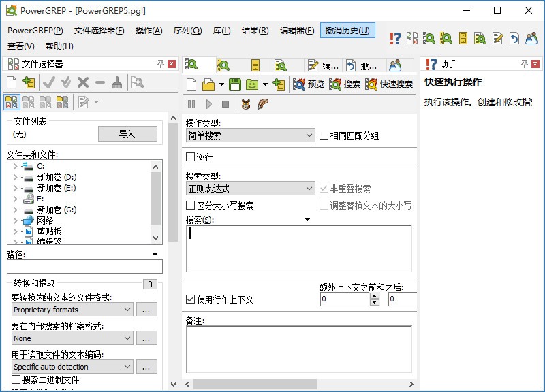Viewport: 545px width, 392px height.
Task: Click the 备注 comments text area
Action: (x=299, y=349)
